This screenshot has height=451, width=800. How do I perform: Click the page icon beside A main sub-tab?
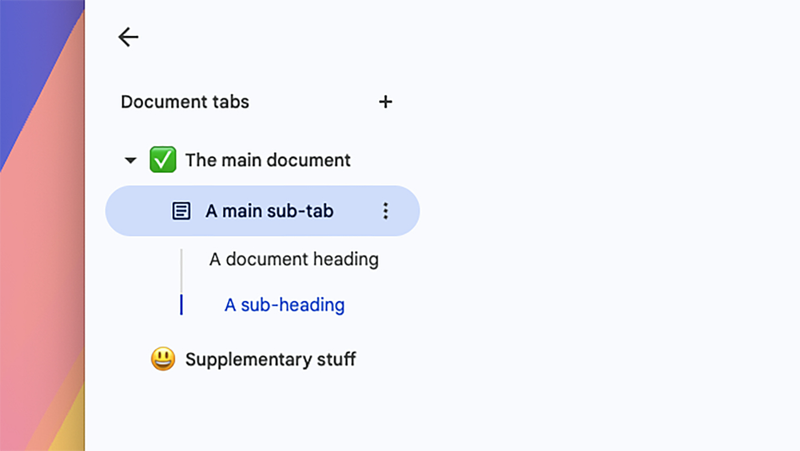tap(181, 211)
